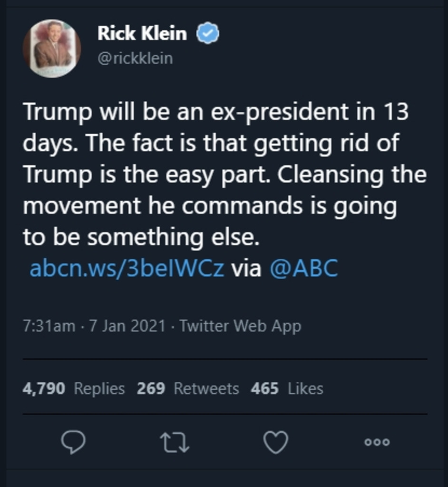Image resolution: width=448 pixels, height=487 pixels.
Task: Click the Twitter Web App source label
Action: click(240, 326)
